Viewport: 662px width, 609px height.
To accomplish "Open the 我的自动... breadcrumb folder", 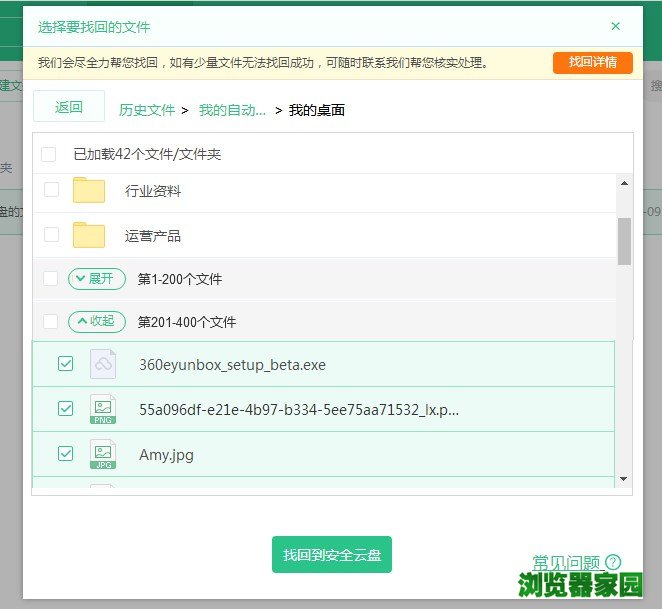I will click(x=232, y=110).
